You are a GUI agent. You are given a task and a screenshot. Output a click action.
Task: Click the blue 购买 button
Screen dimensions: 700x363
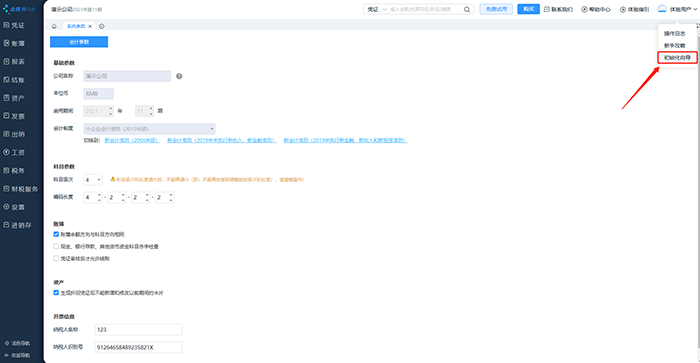529,9
